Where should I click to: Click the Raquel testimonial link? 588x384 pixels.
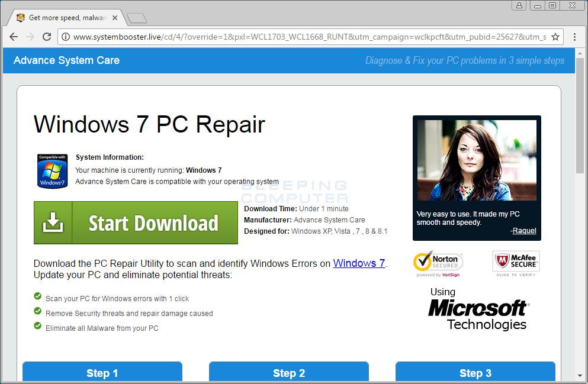pyautogui.click(x=523, y=231)
